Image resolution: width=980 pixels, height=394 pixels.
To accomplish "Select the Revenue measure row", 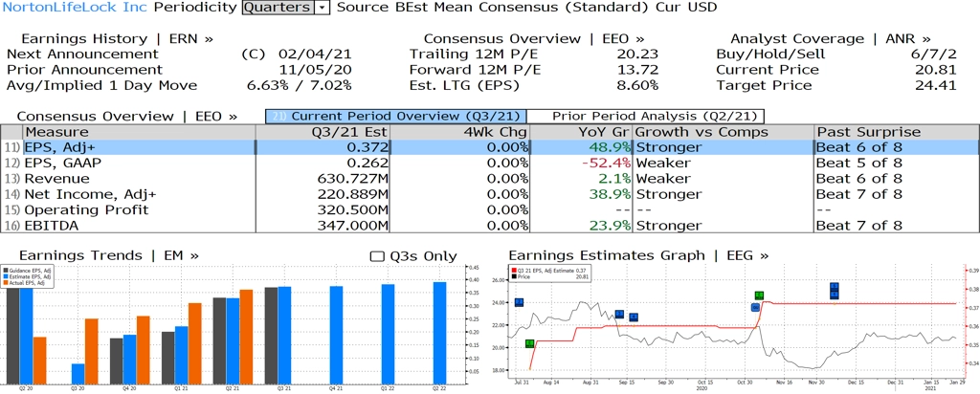I will pos(489,179).
